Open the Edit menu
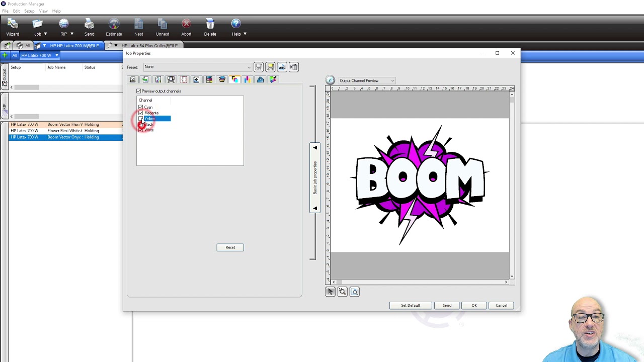This screenshot has height=362, width=644. pyautogui.click(x=17, y=11)
